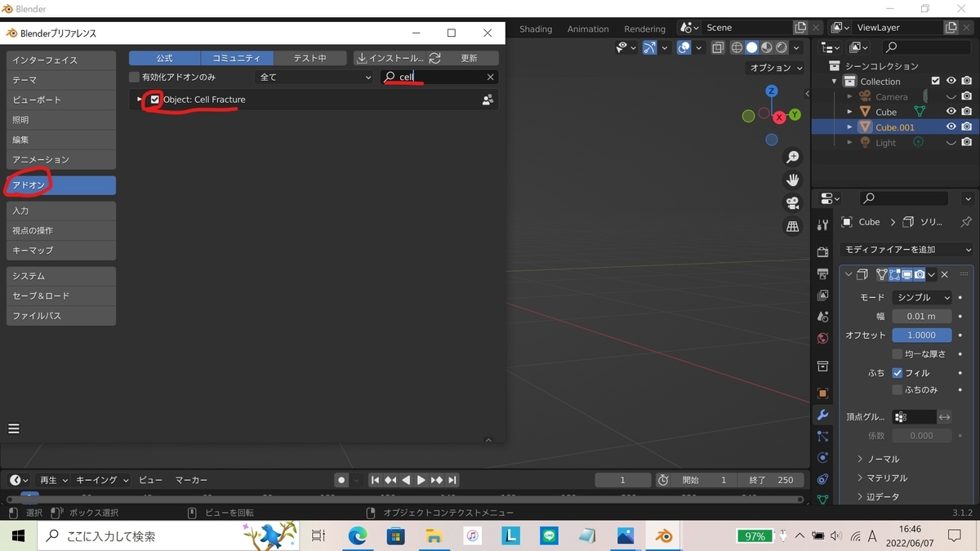Open preferences hamburger menu
This screenshot has height=551, width=980.
click(13, 429)
